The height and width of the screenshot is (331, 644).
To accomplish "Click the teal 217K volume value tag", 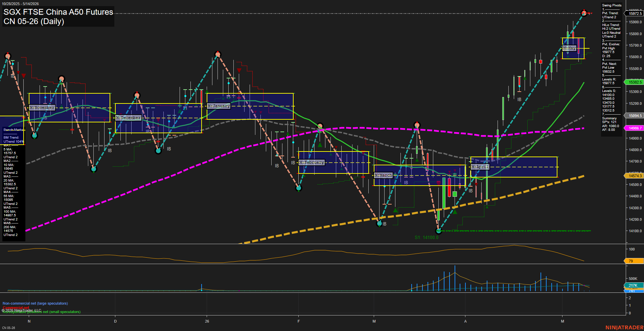I will coord(634,285).
